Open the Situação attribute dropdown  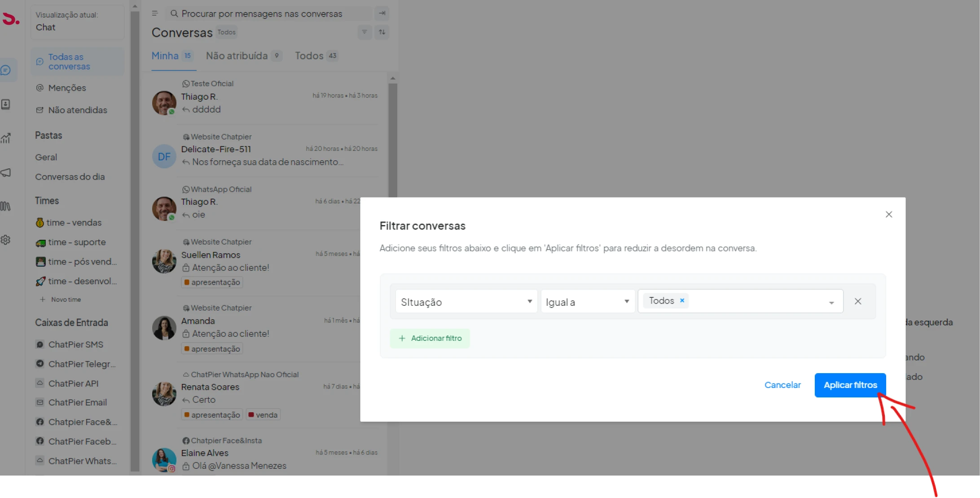(466, 302)
